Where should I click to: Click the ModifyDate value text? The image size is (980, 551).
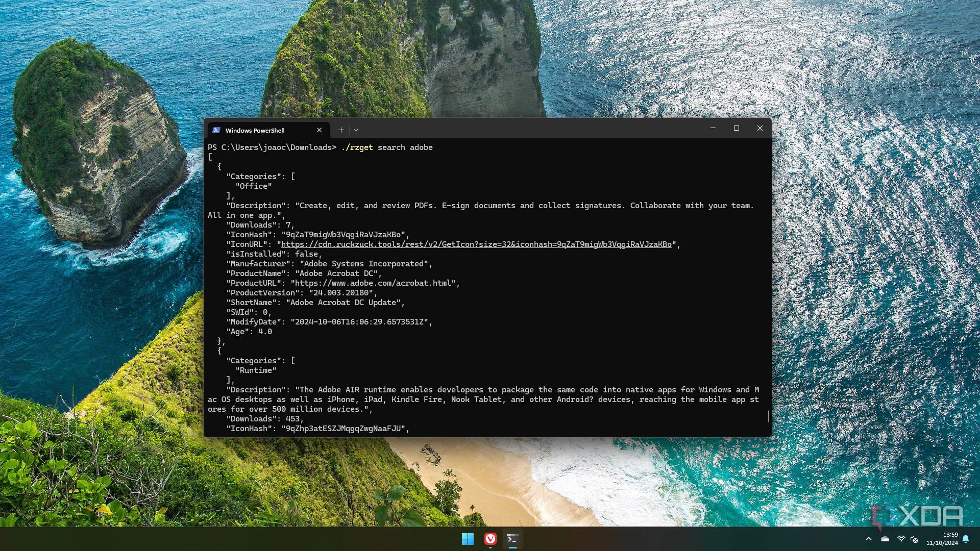pyautogui.click(x=359, y=322)
